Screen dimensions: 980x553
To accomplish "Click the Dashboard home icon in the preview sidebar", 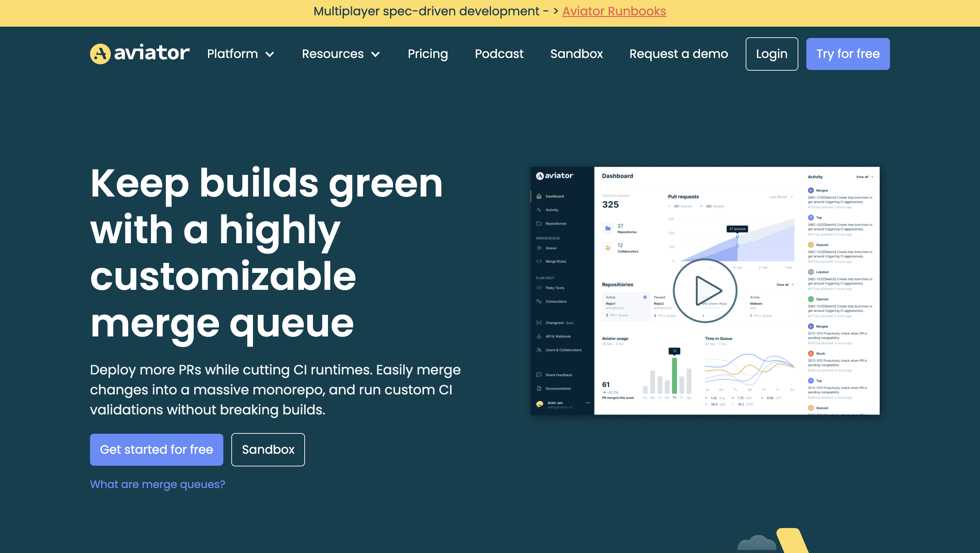I will [x=539, y=196].
